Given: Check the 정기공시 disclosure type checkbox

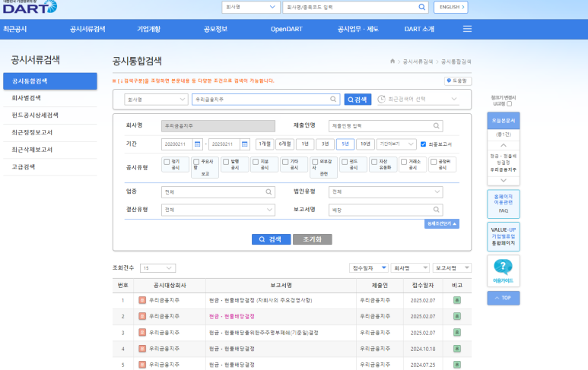Looking at the screenshot, I should 167,162.
